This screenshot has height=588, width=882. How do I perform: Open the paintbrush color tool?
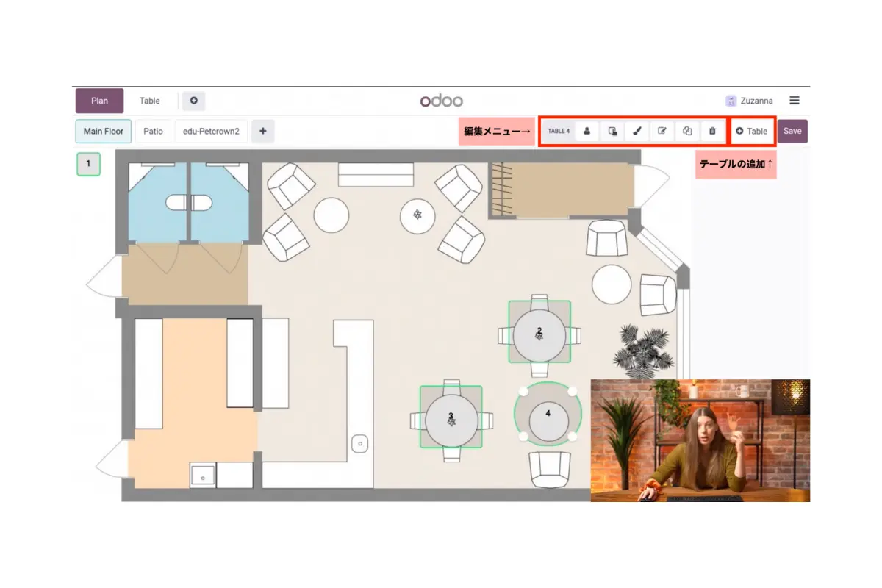coord(637,131)
